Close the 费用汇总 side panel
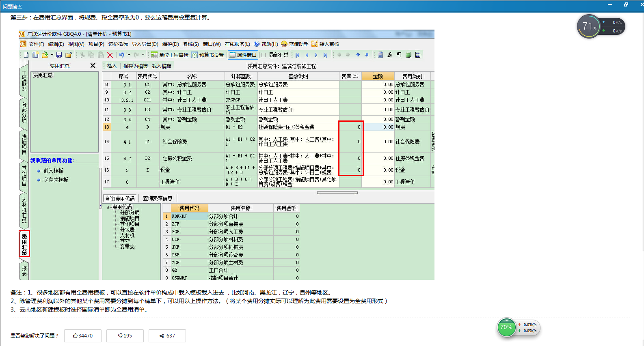The width and height of the screenshot is (644, 346). (93, 65)
